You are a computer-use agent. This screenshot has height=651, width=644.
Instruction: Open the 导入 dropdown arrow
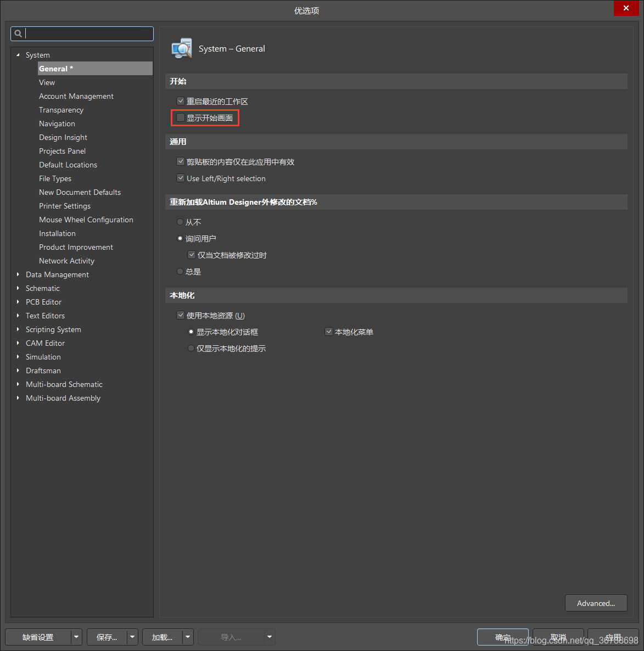tap(270, 637)
